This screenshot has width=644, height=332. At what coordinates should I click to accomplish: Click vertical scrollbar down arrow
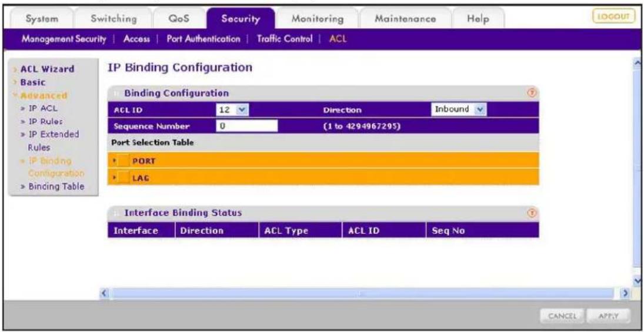(638, 281)
